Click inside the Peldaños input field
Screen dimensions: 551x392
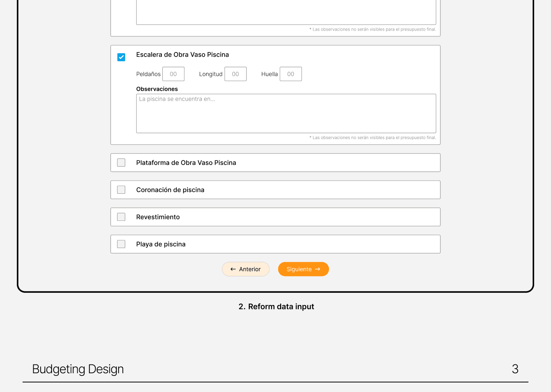[173, 74]
